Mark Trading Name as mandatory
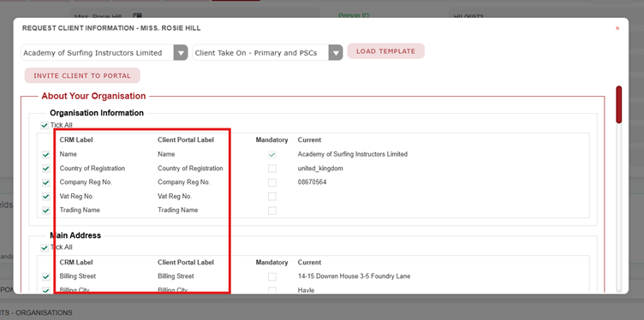The width and height of the screenshot is (644, 320). tap(271, 210)
